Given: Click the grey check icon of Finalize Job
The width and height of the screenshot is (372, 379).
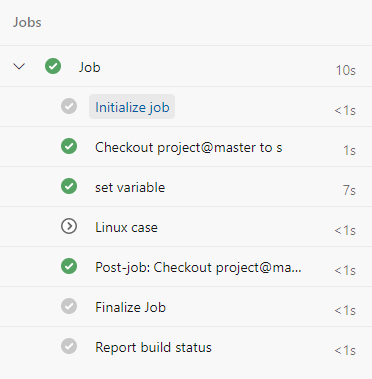Looking at the screenshot, I should click(69, 306).
